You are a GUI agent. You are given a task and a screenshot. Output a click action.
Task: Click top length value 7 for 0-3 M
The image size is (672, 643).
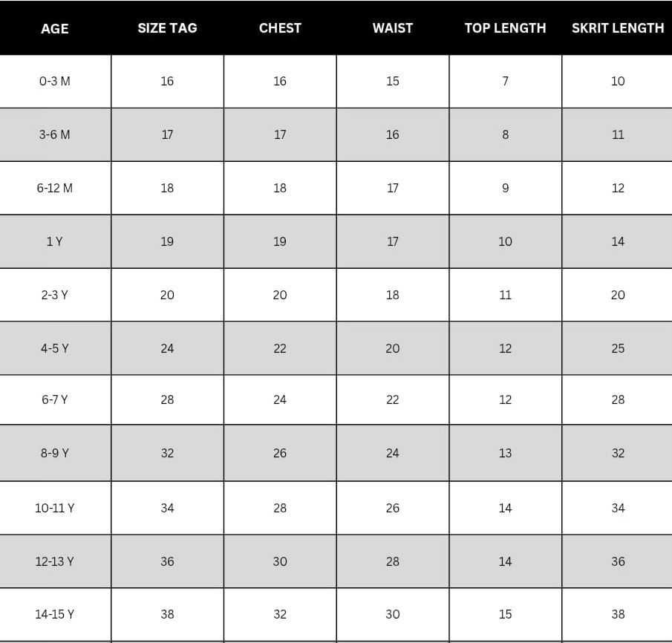505,81
